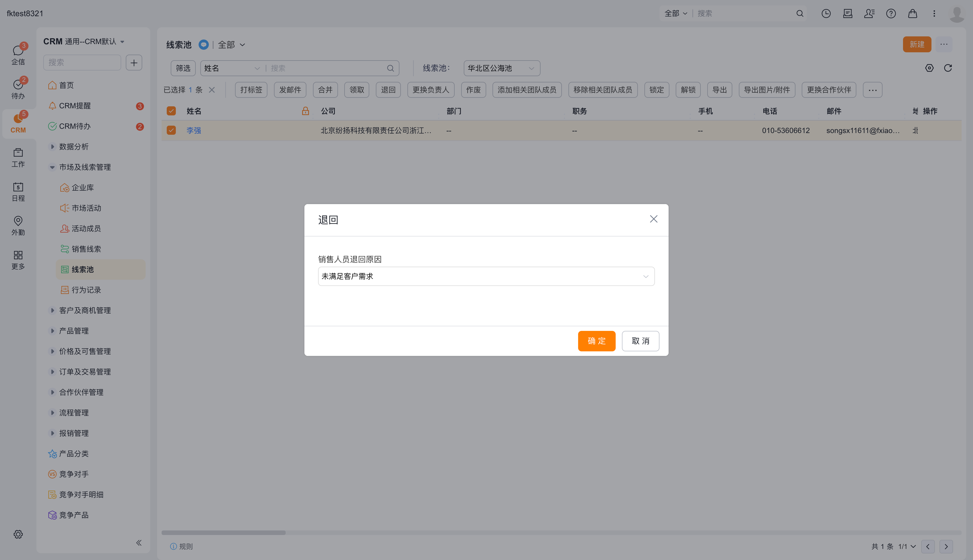The width and height of the screenshot is (973, 560).
Task: Click the 取消 cancel button
Action: [x=640, y=341]
